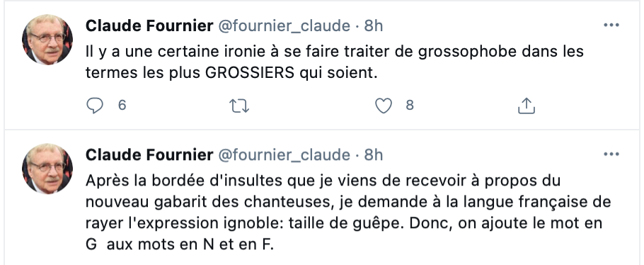The height and width of the screenshot is (265, 644).
Task: Click the line starting 'Après la bordée d'insultes'
Action: coord(323,181)
